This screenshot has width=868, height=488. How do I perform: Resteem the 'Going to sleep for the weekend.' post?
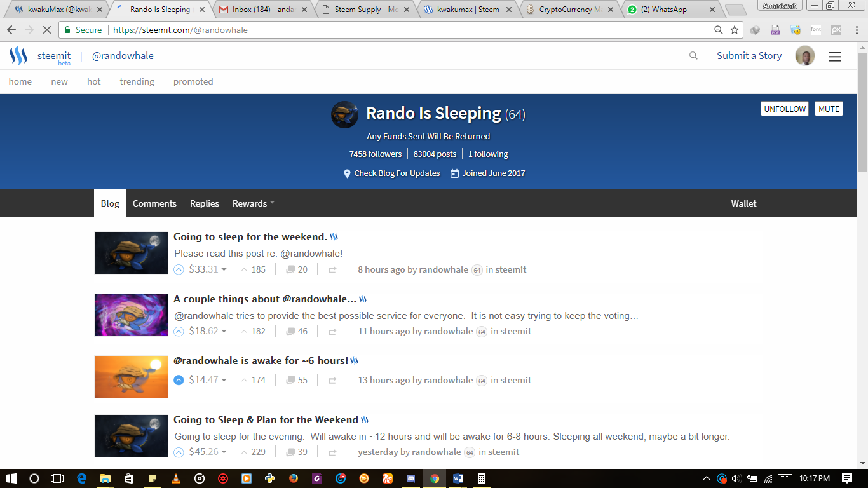coord(332,269)
